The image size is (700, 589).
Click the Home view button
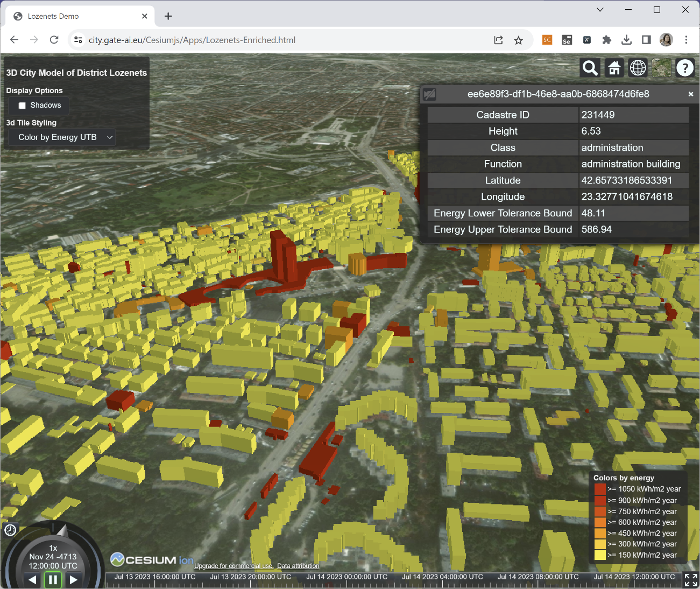pyautogui.click(x=614, y=68)
